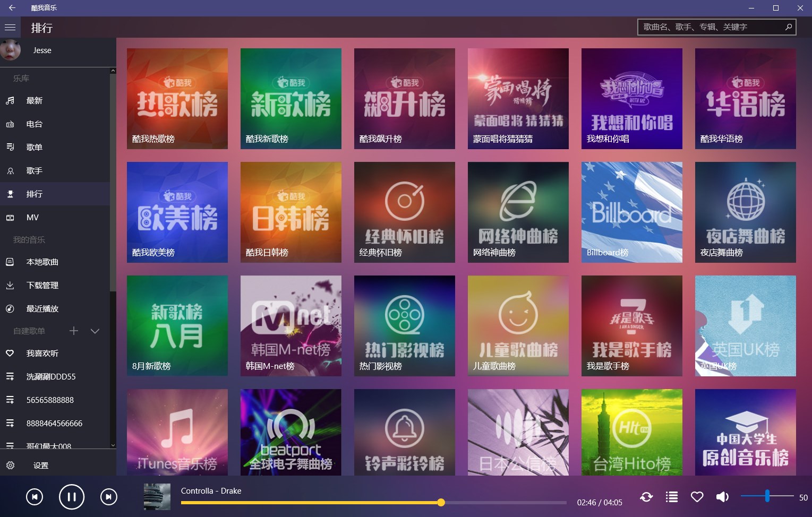Collapse the 自建歌单 playlist list
The height and width of the screenshot is (517, 812).
95,331
